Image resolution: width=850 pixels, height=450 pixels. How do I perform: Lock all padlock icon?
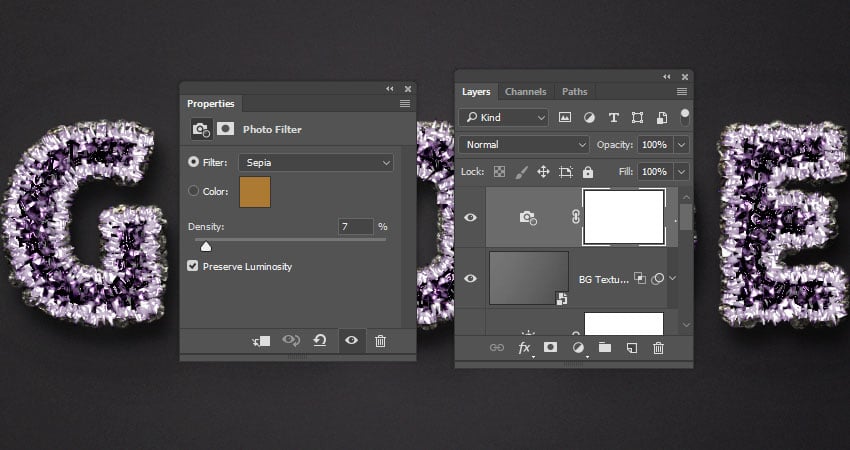(588, 172)
